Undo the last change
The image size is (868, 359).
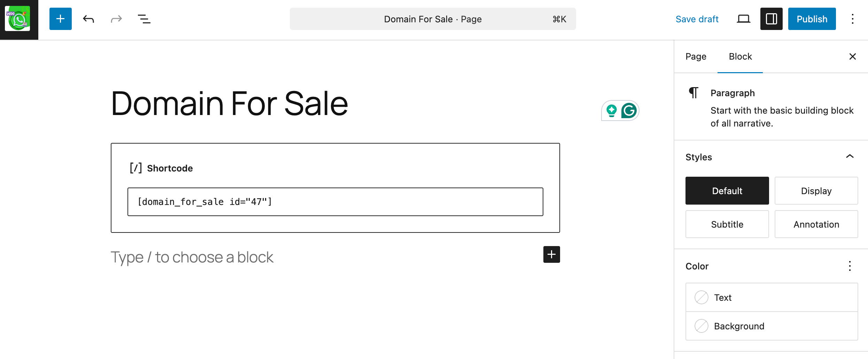pyautogui.click(x=88, y=19)
